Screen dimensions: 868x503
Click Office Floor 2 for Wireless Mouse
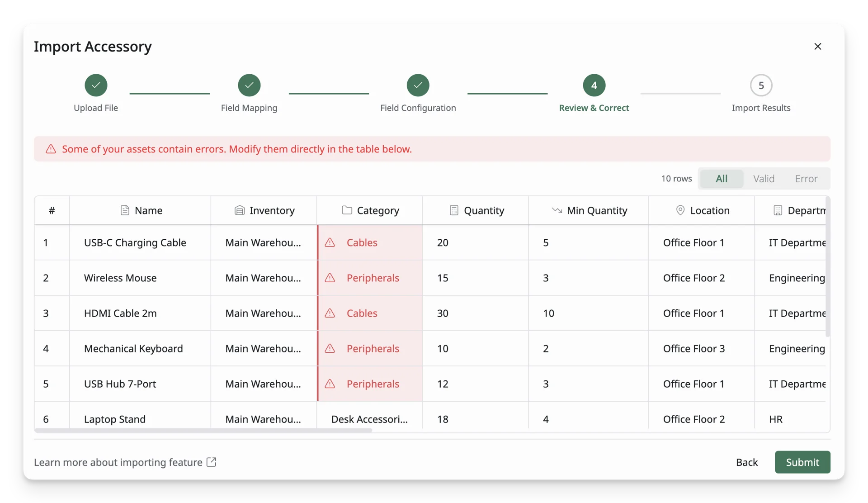(x=702, y=278)
